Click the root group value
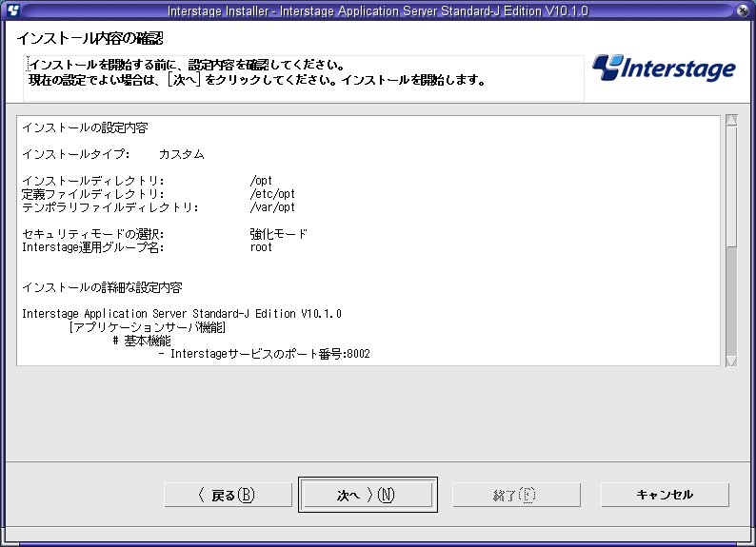Screen dimensions: 756x547 (261, 247)
